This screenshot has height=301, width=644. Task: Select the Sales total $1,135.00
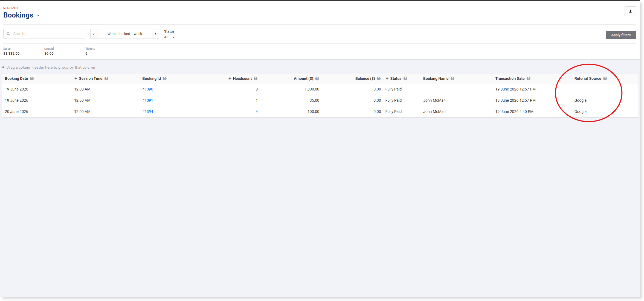click(x=11, y=54)
